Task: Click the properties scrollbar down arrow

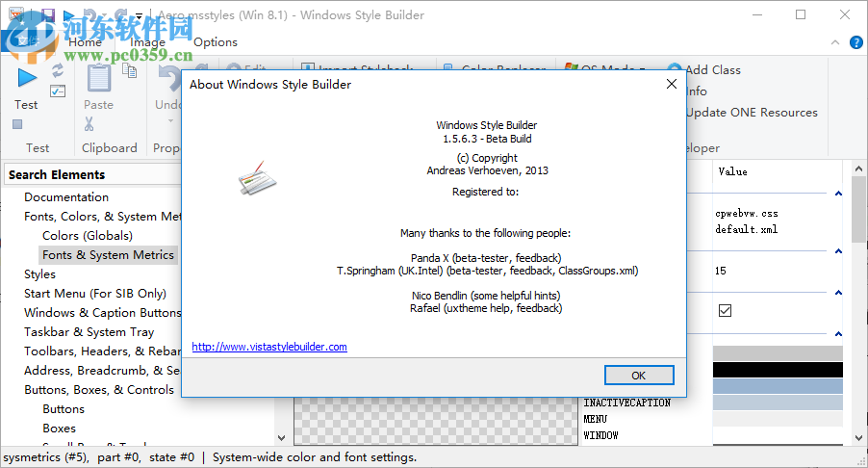Action: [858, 437]
